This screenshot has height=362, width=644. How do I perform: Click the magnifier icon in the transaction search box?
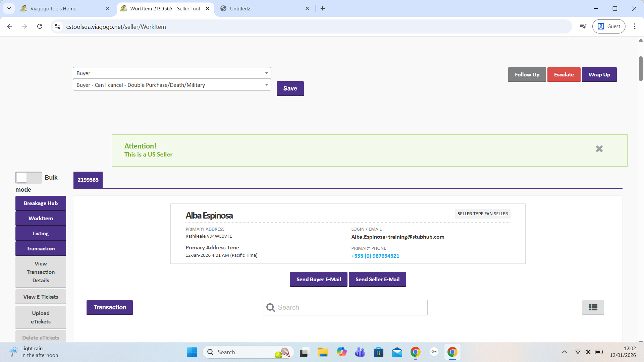270,307
